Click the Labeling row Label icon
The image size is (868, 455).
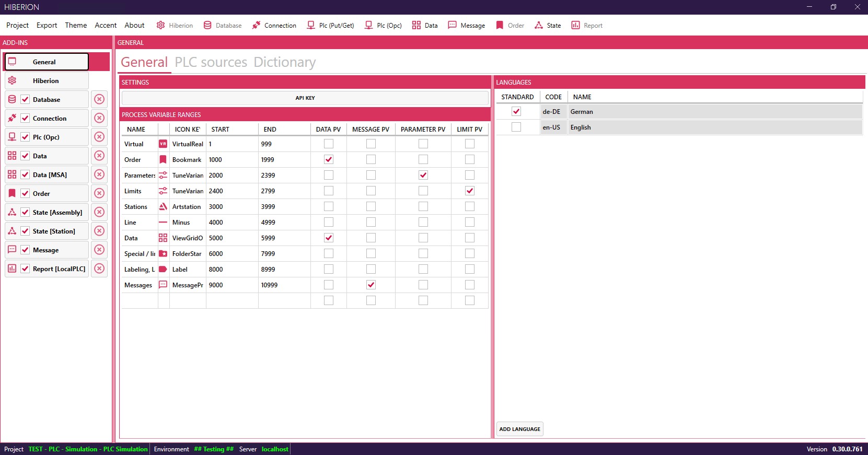point(163,269)
